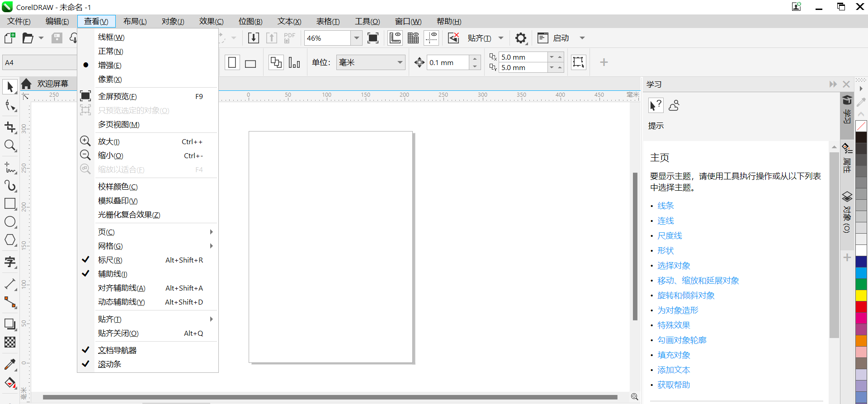Open the zoom level dropdown
This screenshot has height=404, width=868.
[356, 38]
